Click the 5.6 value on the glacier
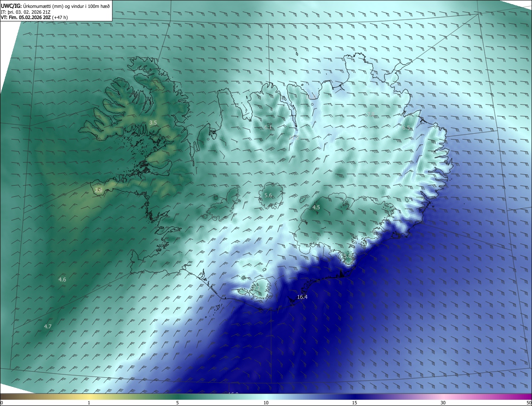532x406 pixels. click(268, 196)
